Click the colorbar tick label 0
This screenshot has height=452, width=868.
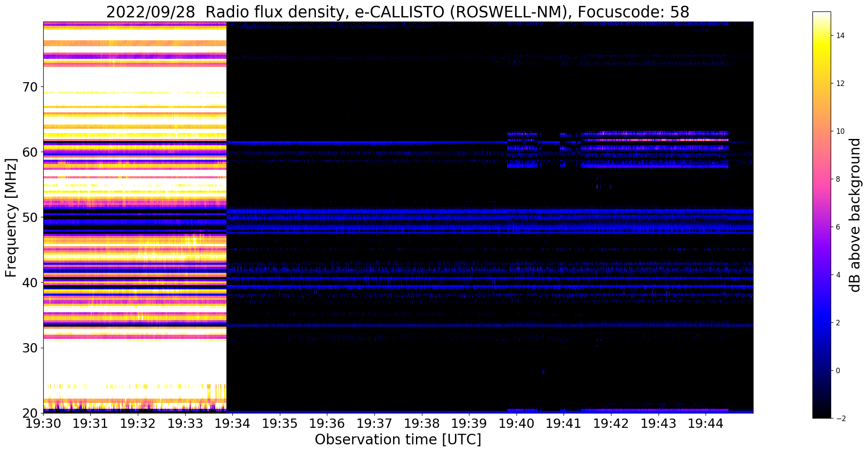[x=837, y=371]
